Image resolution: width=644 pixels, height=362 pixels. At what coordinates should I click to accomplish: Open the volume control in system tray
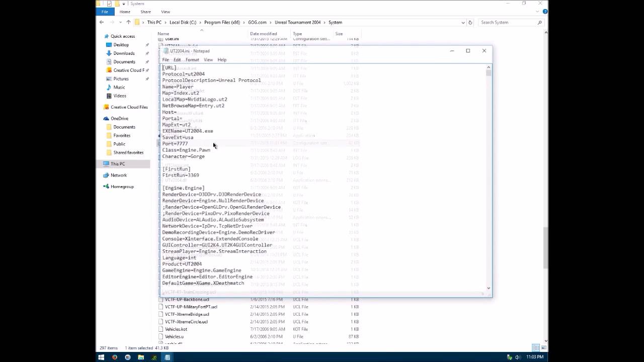tap(517, 357)
